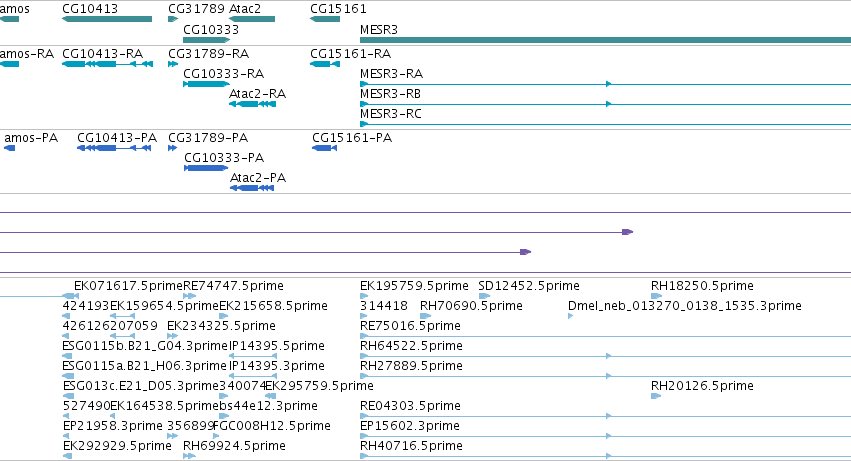The height and width of the screenshot is (461, 851).
Task: Open the EK195759.5prime EST label
Action: [414, 286]
